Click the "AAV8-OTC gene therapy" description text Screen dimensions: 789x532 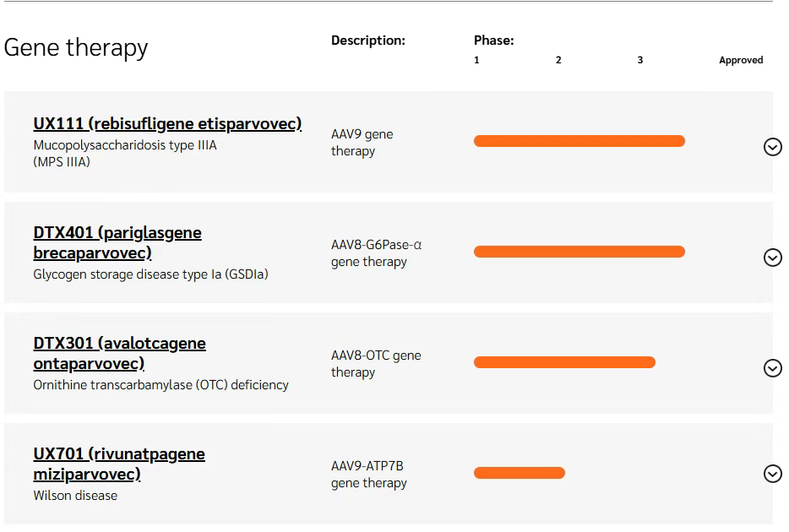[x=375, y=364]
